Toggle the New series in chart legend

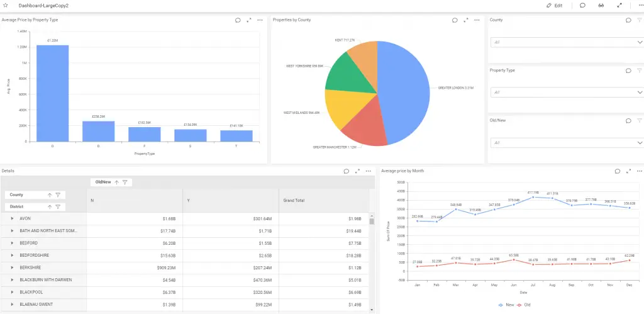[x=503, y=305]
